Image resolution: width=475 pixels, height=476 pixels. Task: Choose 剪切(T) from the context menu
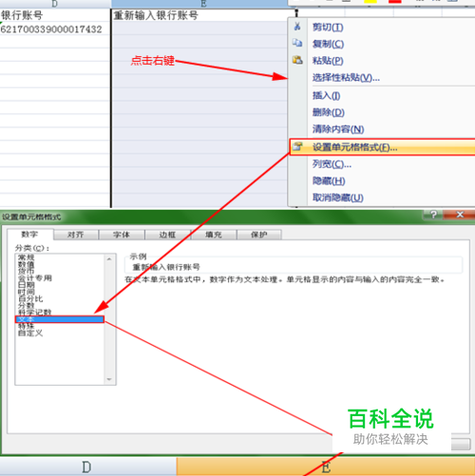(x=328, y=28)
